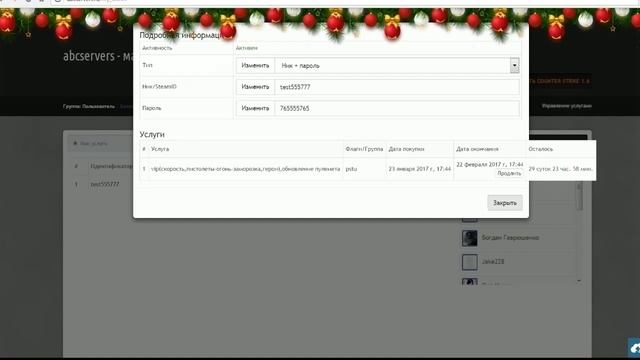640x360 pixels.
Task: Click 'Группа: Пользователь' text in background page
Action: coord(89,106)
